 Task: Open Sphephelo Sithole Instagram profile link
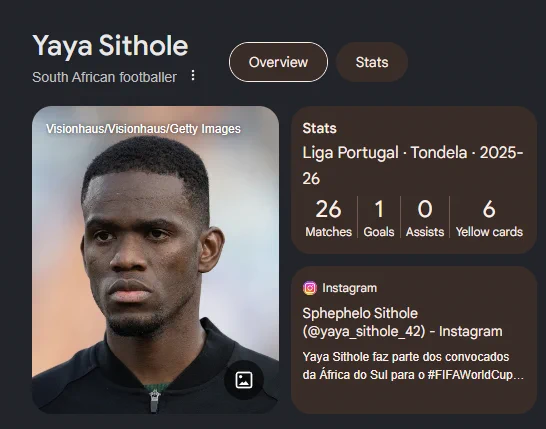coord(402,322)
